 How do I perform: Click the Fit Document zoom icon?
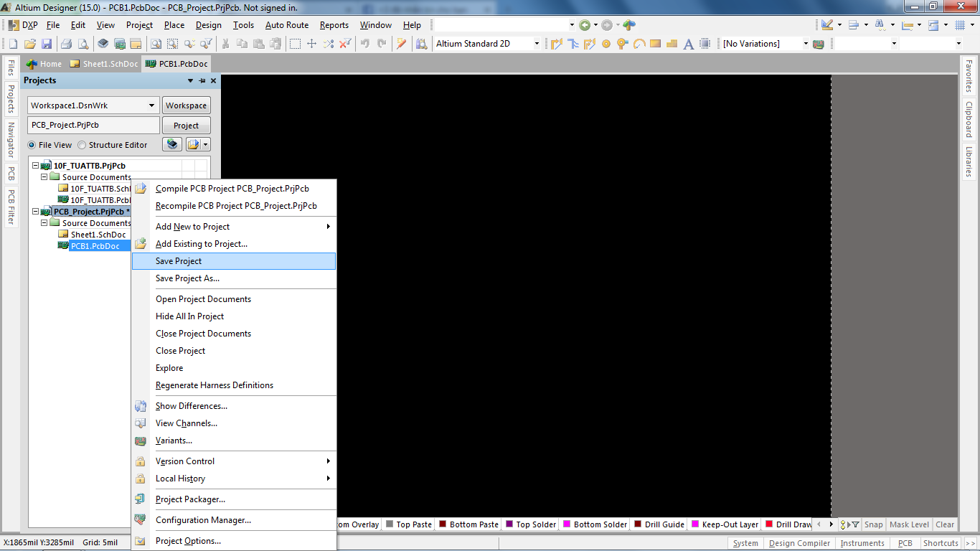(156, 44)
